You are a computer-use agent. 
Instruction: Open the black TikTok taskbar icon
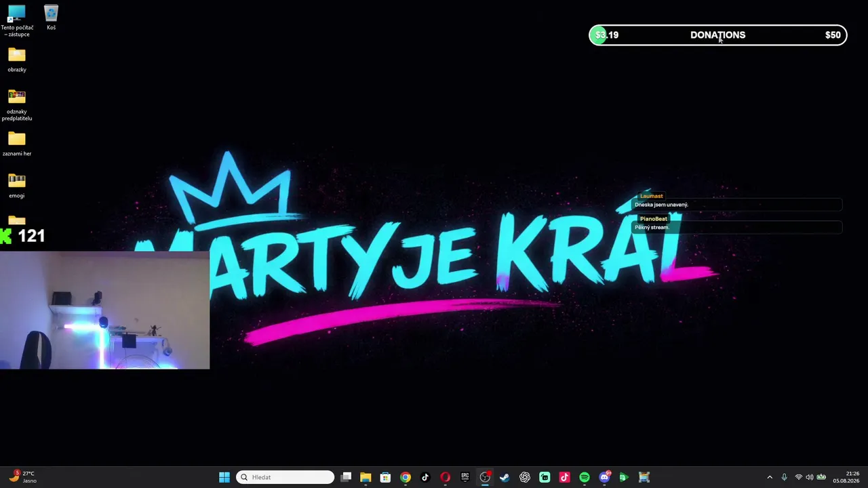(x=425, y=477)
